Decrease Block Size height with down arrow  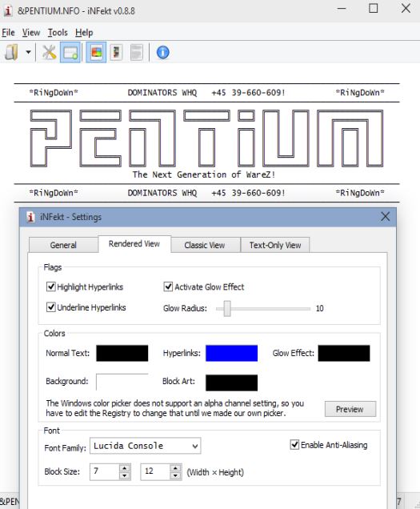175,476
